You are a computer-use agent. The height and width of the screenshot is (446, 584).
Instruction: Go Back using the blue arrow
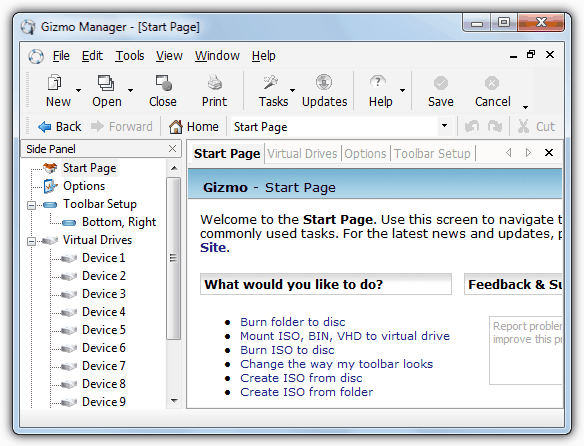[x=45, y=127]
